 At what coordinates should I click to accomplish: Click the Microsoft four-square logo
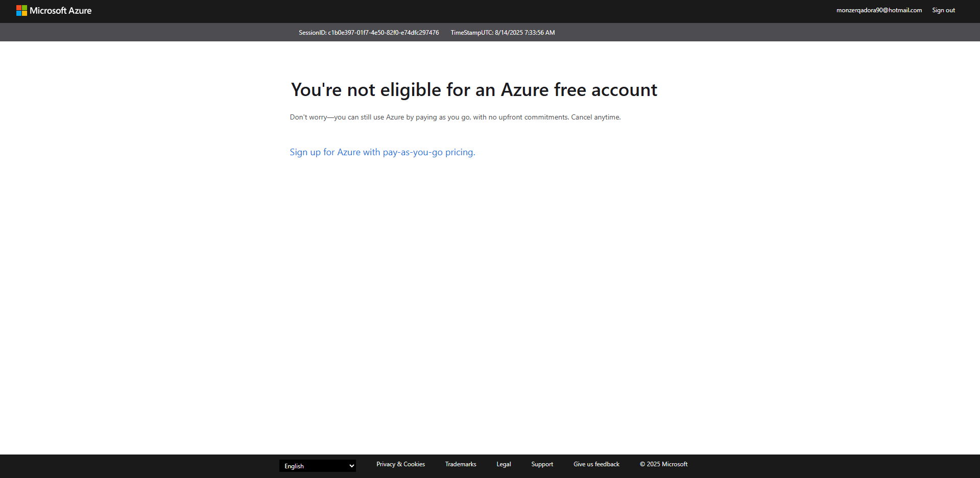[x=21, y=11]
